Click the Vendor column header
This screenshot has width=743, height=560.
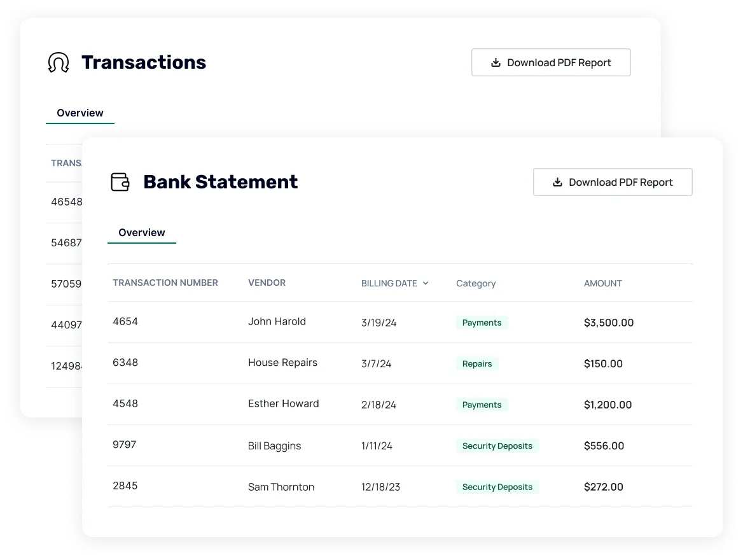coord(267,283)
